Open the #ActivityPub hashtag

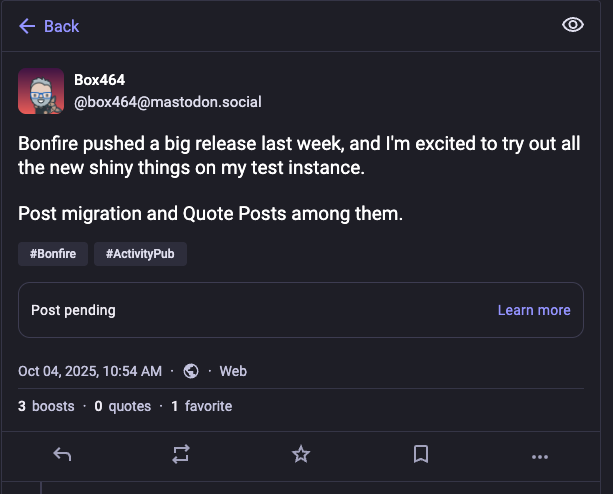click(x=140, y=254)
